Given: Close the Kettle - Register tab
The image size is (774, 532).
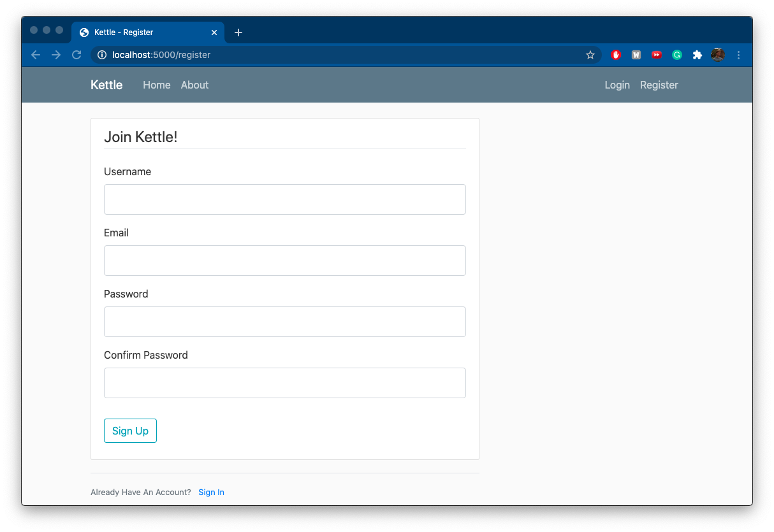Looking at the screenshot, I should pyautogui.click(x=214, y=32).
